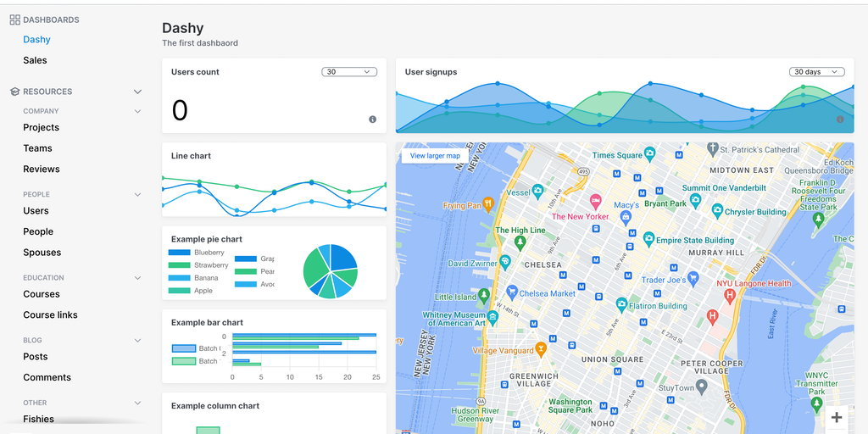
Task: Click the Empire State Building marker
Action: pos(648,240)
